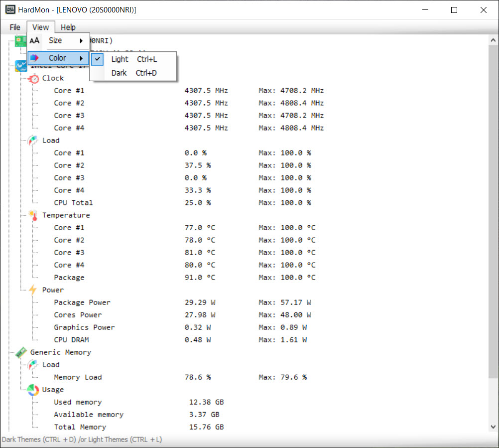Image resolution: width=499 pixels, height=448 pixels.
Task: Click the Total Memory label
Action: 80,427
